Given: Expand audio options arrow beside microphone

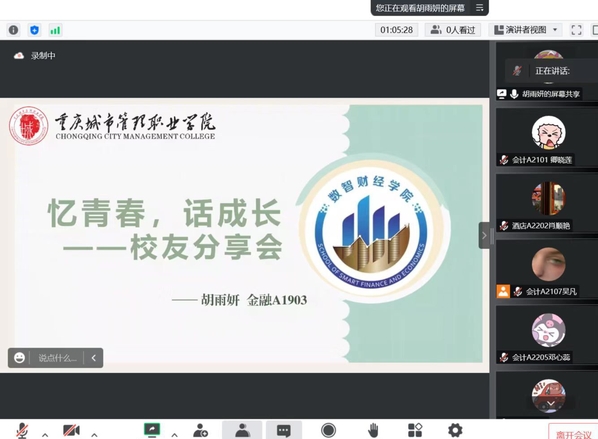Looking at the screenshot, I should pyautogui.click(x=45, y=434).
